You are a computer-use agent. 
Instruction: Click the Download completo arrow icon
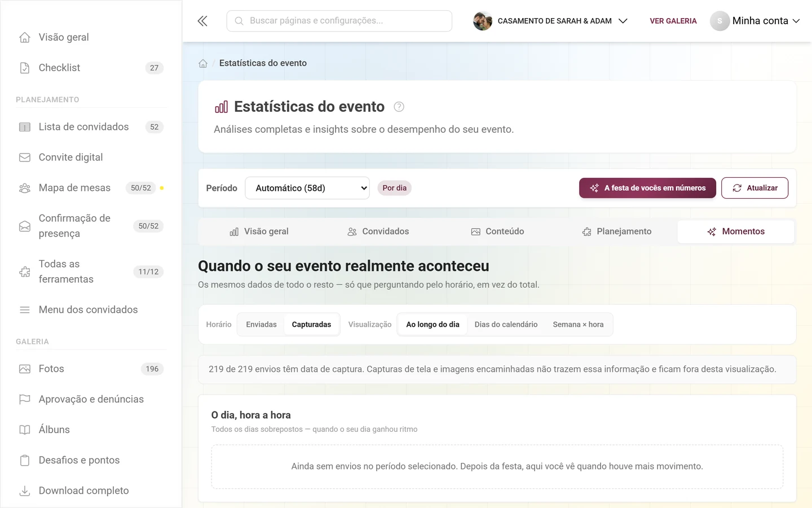[x=25, y=491]
